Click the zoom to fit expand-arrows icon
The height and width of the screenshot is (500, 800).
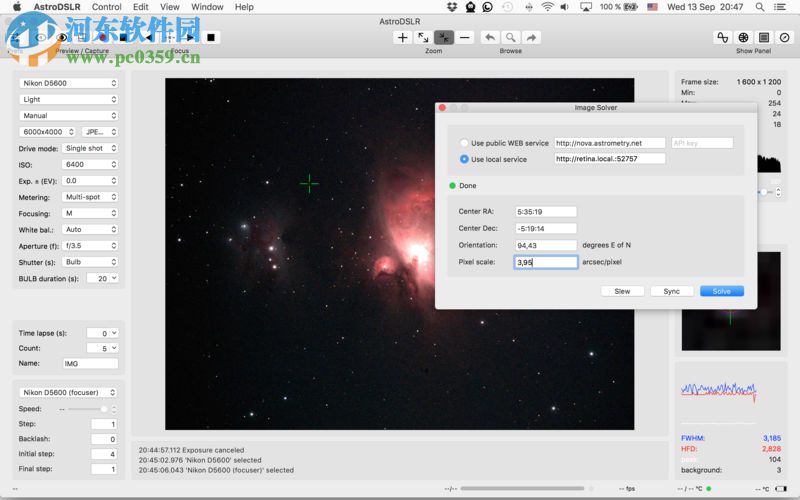(x=423, y=37)
